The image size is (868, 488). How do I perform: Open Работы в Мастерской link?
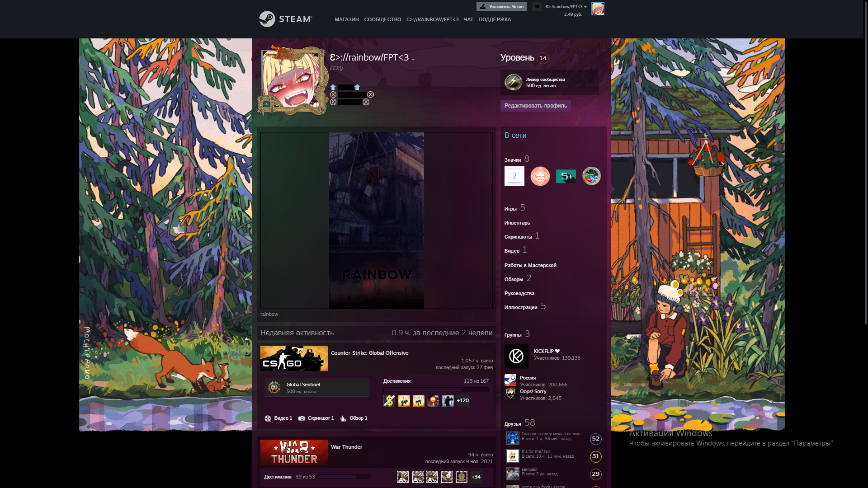(530, 265)
